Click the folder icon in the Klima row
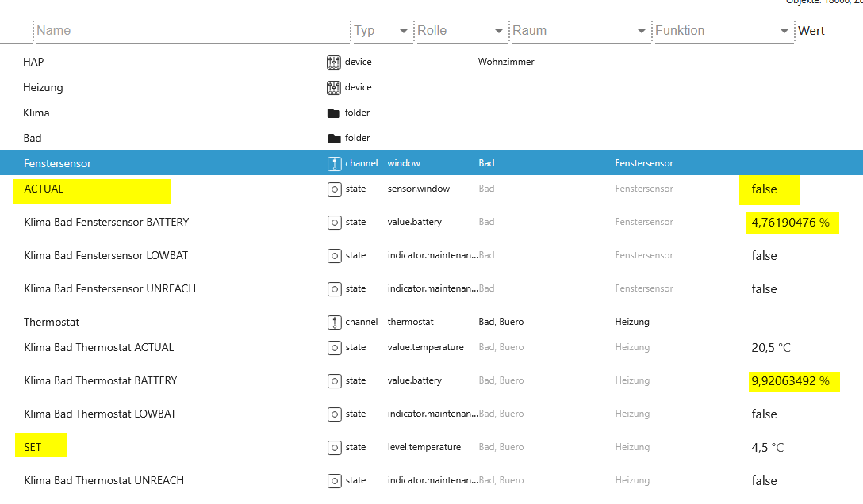 334,113
